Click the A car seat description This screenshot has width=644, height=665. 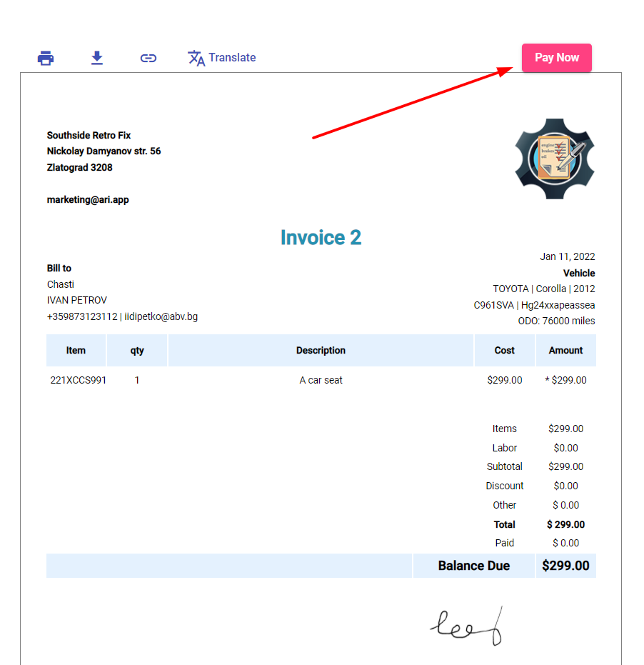tap(321, 380)
